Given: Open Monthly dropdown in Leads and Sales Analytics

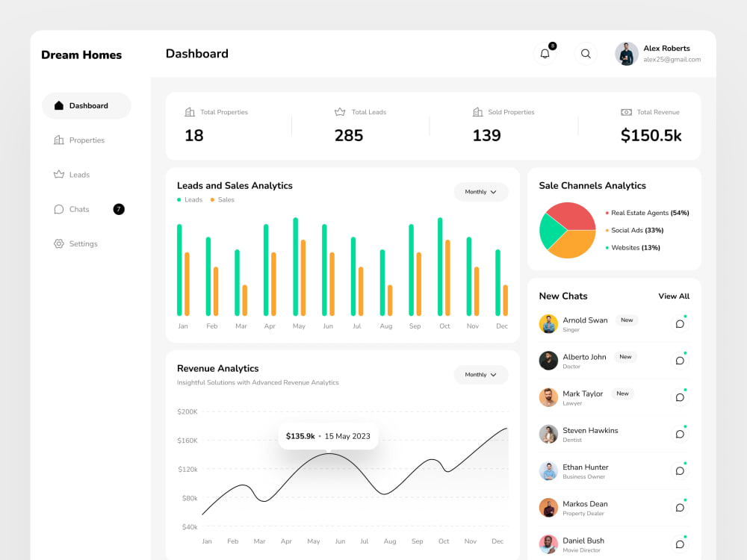Looking at the screenshot, I should click(x=480, y=192).
